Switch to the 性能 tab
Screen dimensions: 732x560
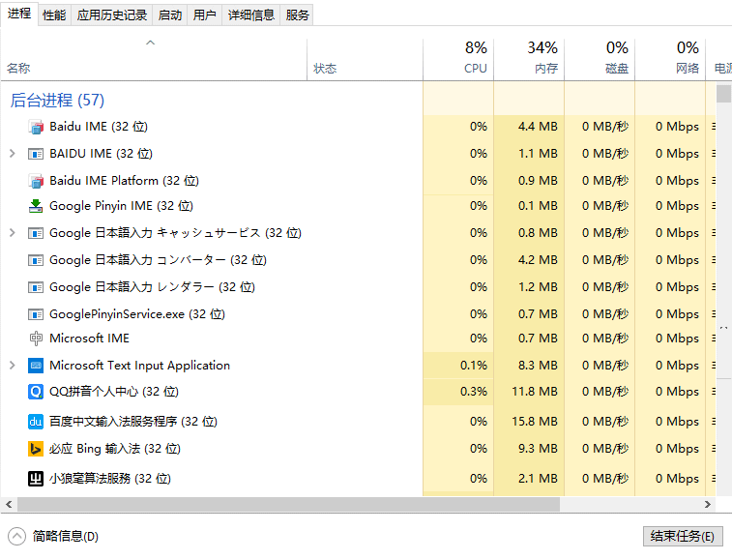54,15
